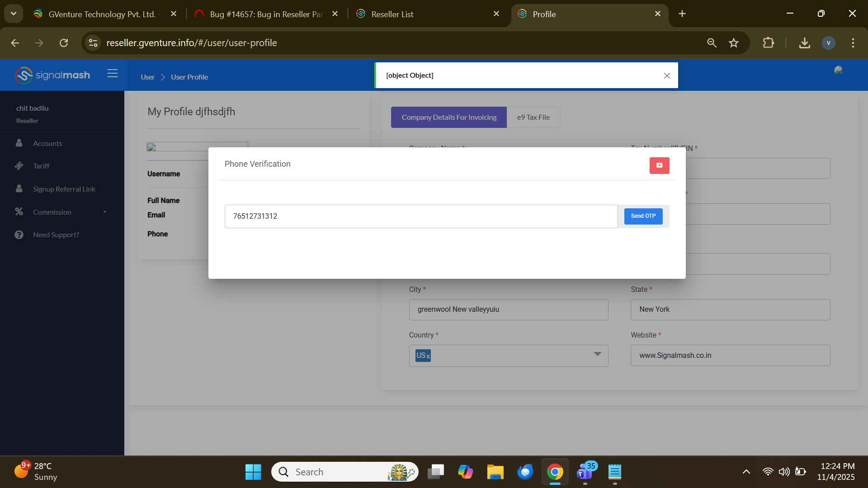Close the Phone Verification dialog with red button
The width and height of the screenshot is (868, 488).
point(659,165)
